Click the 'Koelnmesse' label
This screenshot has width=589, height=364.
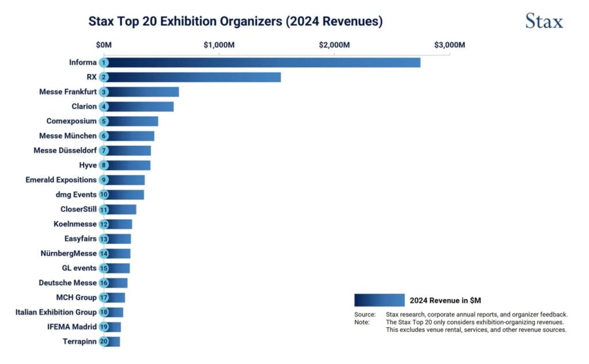point(75,224)
